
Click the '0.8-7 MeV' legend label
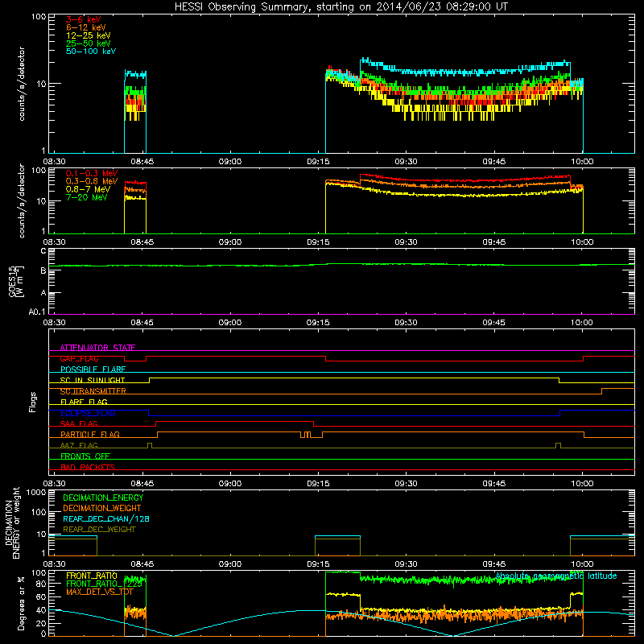[x=88, y=189]
